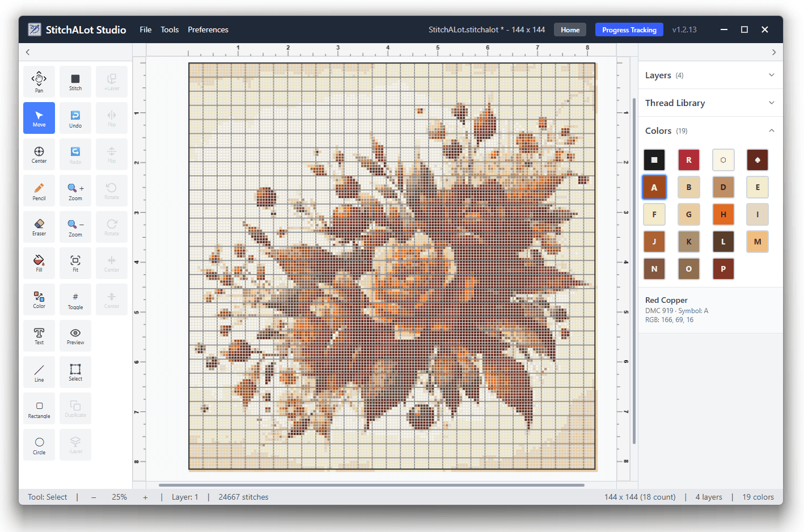
Task: Expand the Thread Library section
Action: coord(710,103)
